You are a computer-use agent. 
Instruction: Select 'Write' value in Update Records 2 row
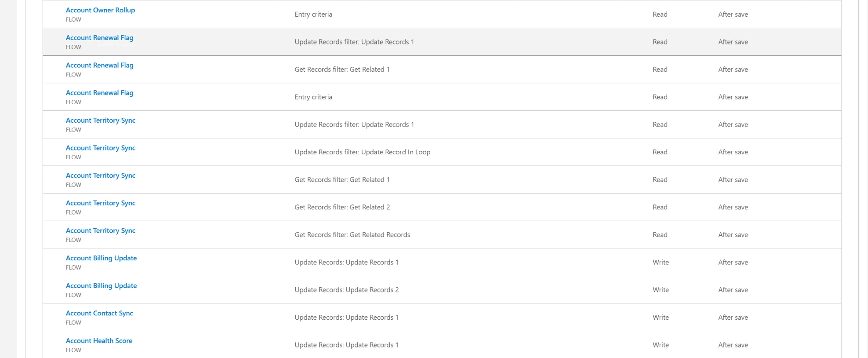[661, 290]
